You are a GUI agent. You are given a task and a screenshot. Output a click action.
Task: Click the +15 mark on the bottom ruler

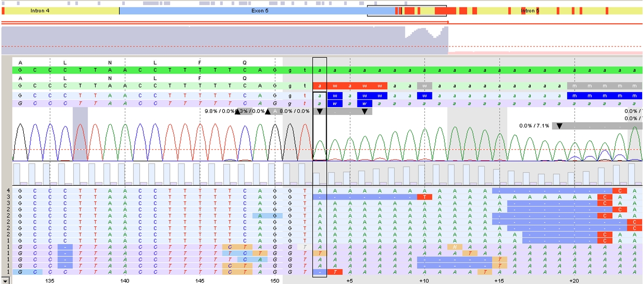click(x=499, y=281)
